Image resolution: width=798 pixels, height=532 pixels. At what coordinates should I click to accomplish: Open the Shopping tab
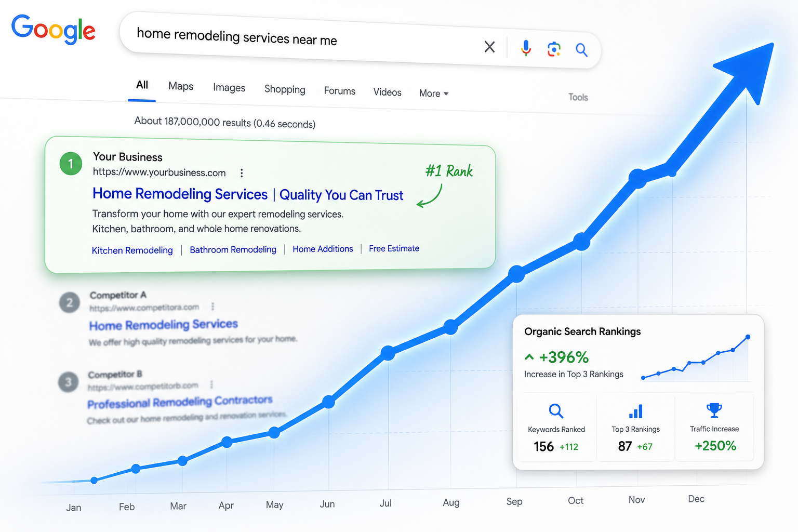point(285,89)
